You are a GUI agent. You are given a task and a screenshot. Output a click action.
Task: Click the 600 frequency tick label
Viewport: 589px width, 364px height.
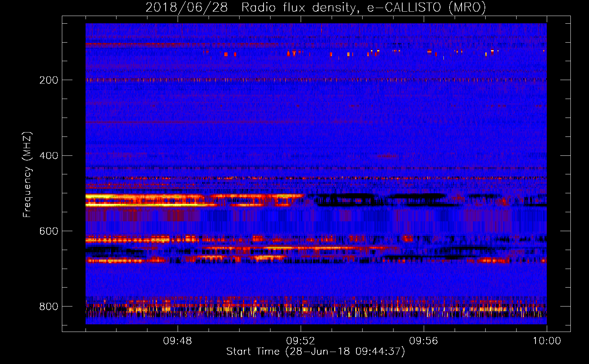(x=49, y=232)
